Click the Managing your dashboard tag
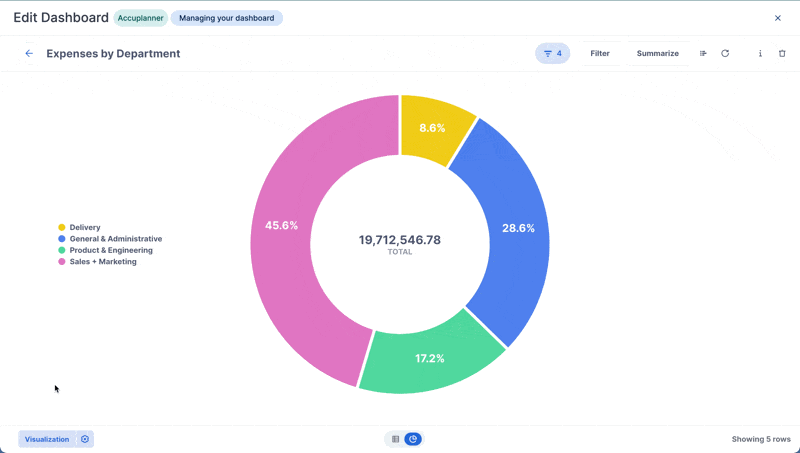The width and height of the screenshot is (800, 453). [x=227, y=18]
